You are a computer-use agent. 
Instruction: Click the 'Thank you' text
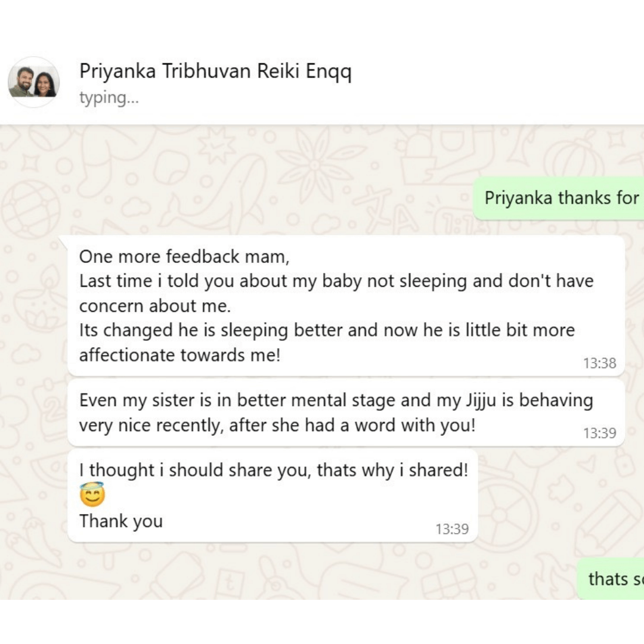[121, 521]
